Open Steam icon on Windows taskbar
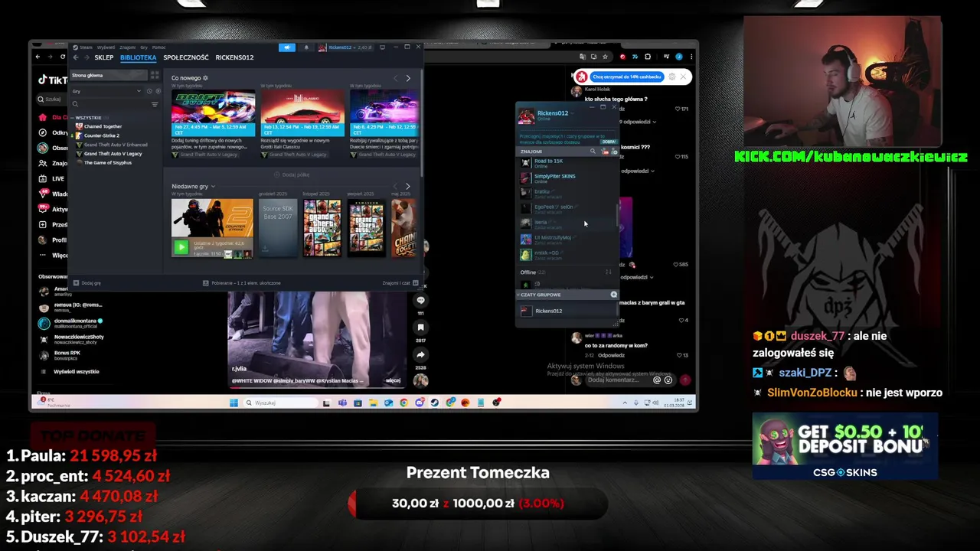 pyautogui.click(x=434, y=403)
